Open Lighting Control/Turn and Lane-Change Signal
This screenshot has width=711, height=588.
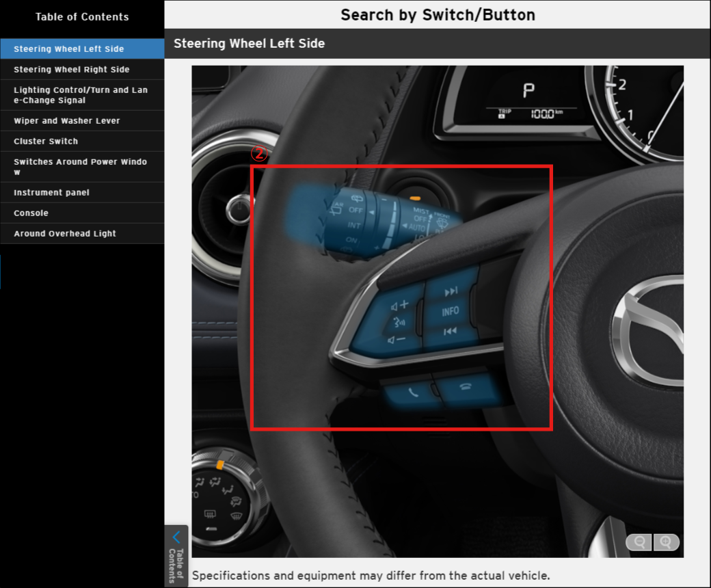pyautogui.click(x=81, y=95)
